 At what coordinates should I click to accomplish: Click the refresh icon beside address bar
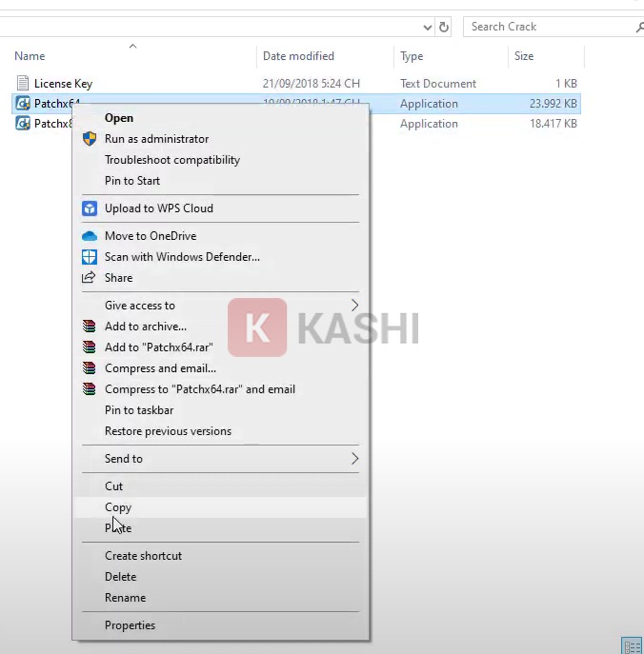pyautogui.click(x=443, y=27)
